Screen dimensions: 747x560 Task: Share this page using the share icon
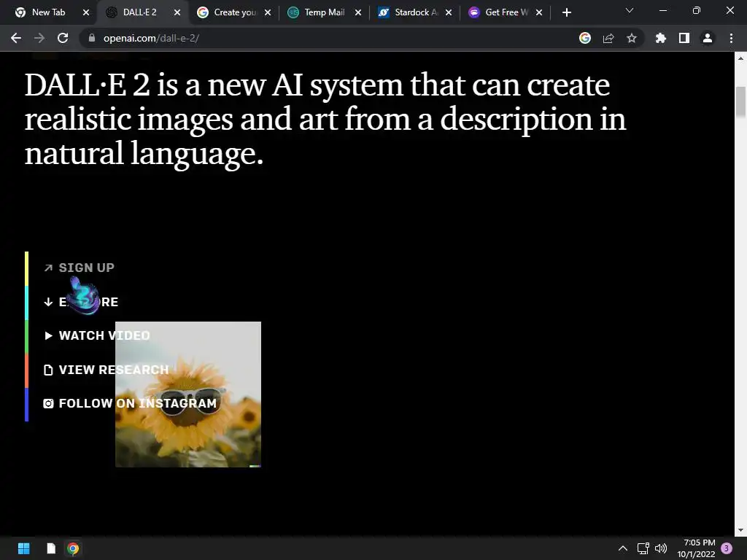(x=608, y=38)
